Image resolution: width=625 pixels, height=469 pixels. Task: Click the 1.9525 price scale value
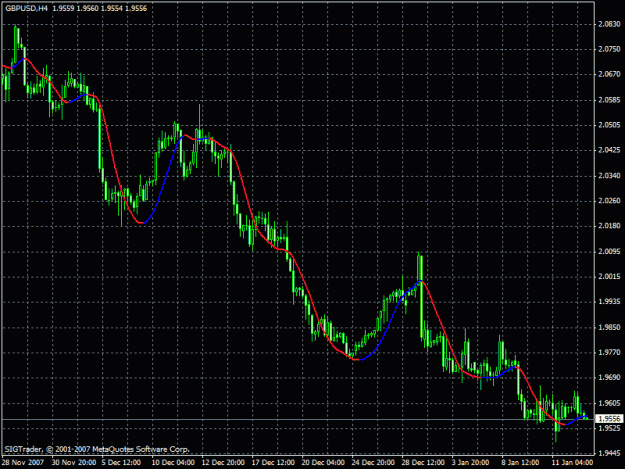click(x=609, y=428)
